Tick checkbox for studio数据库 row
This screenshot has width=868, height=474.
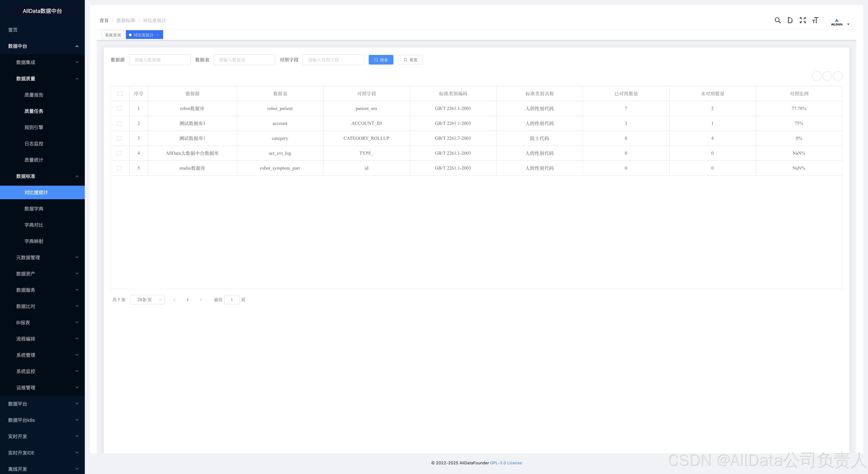point(119,168)
